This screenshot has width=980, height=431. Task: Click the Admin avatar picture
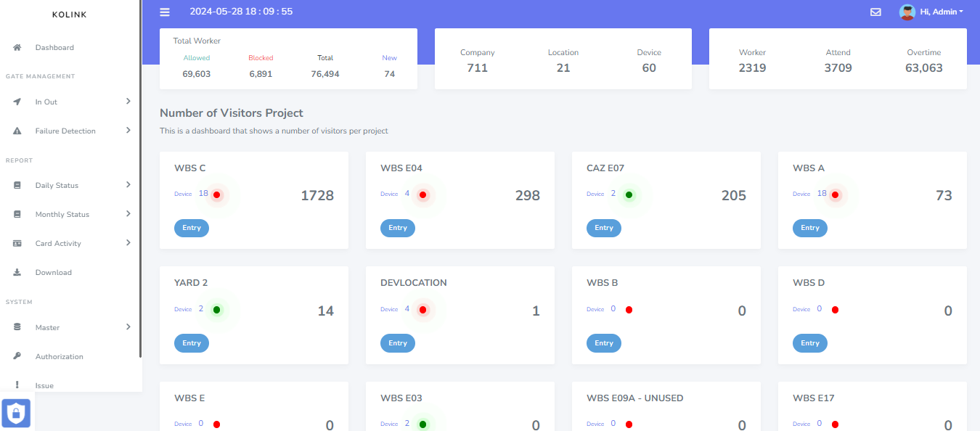coord(907,12)
